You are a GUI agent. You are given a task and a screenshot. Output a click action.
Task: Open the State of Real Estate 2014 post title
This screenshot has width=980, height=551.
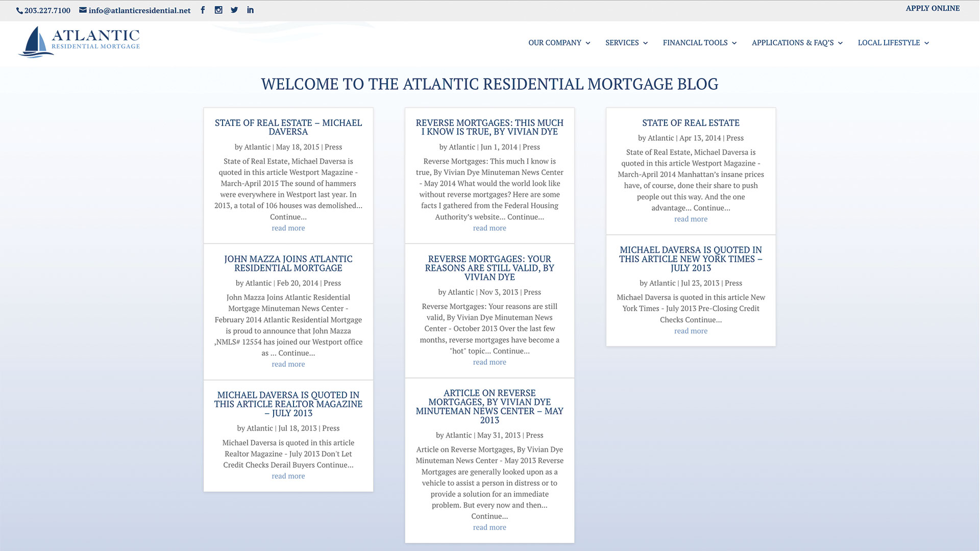pos(691,123)
